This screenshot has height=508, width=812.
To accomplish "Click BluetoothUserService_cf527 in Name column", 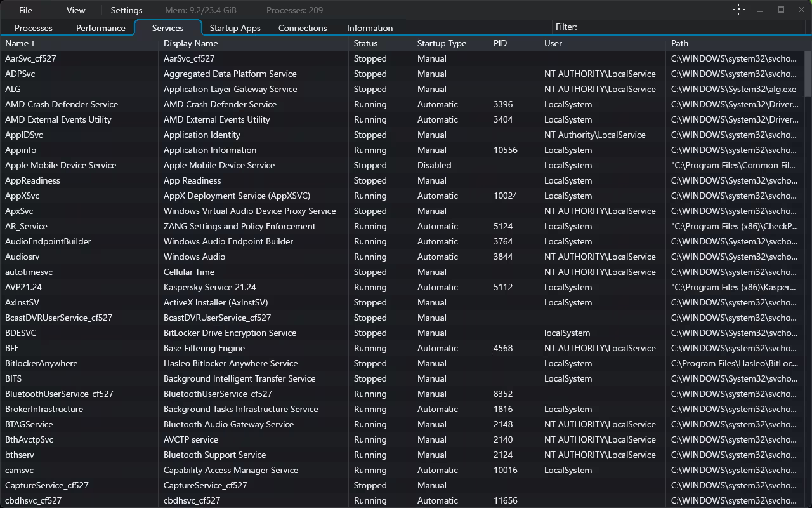I will (x=60, y=394).
